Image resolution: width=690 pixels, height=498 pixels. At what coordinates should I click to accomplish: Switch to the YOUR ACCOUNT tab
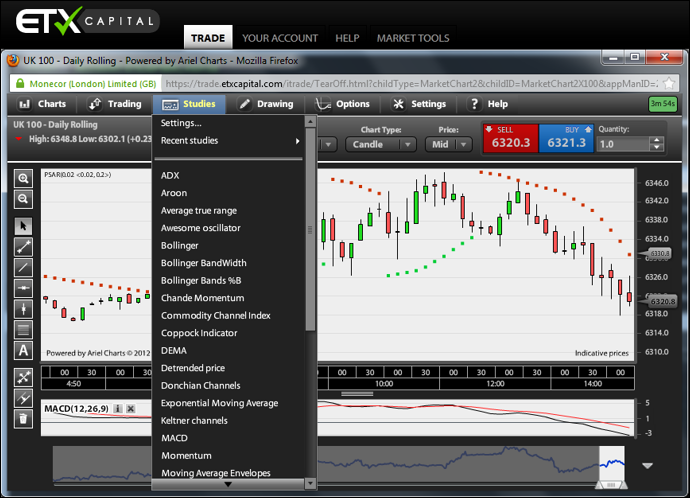click(x=280, y=38)
